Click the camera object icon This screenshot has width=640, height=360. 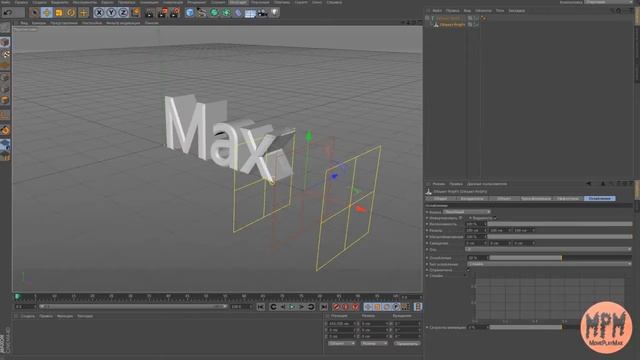coord(262,13)
